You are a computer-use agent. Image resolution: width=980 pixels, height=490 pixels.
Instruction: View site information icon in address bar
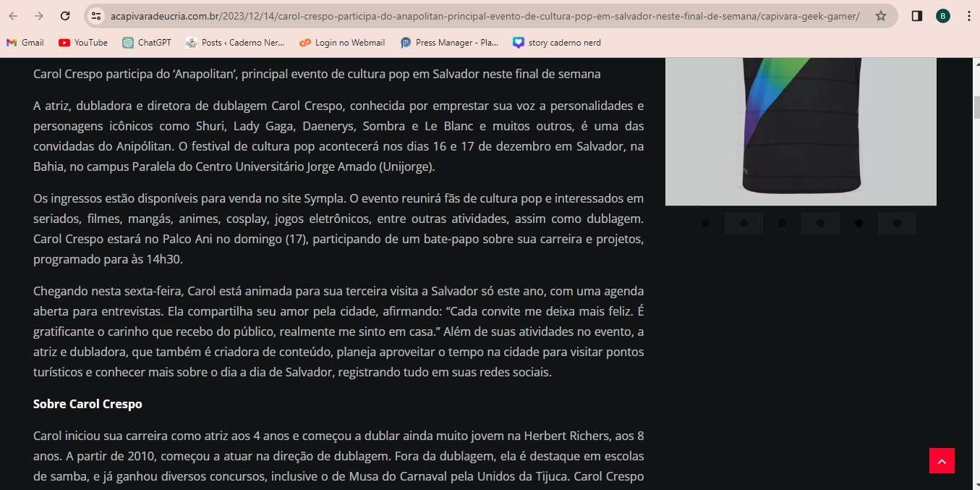click(x=96, y=16)
